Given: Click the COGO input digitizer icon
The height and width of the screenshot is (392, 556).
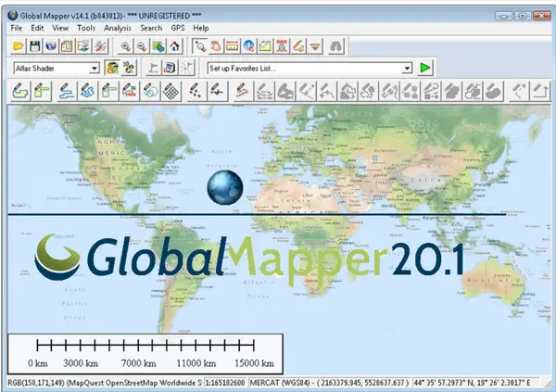Looking at the screenshot, I should (x=130, y=91).
